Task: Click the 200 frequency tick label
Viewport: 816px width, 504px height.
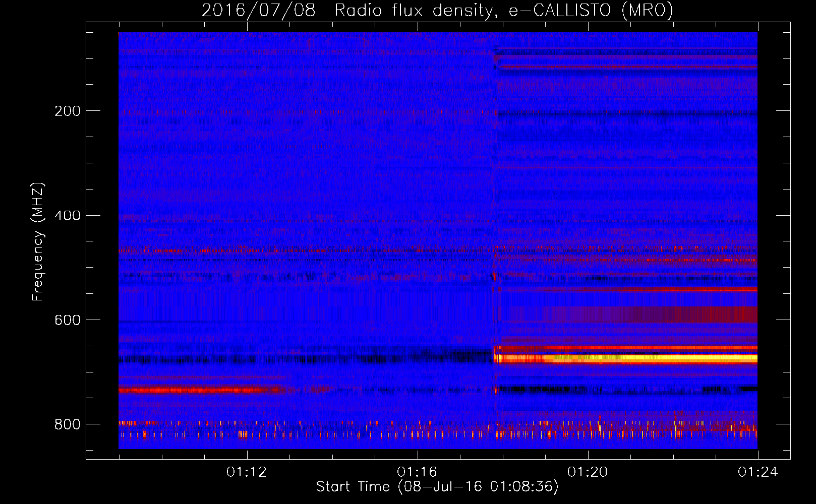Action: click(68, 111)
